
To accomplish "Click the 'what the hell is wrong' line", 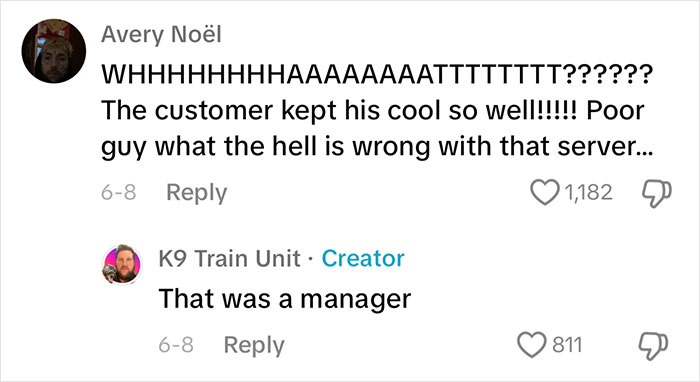I will (x=377, y=147).
